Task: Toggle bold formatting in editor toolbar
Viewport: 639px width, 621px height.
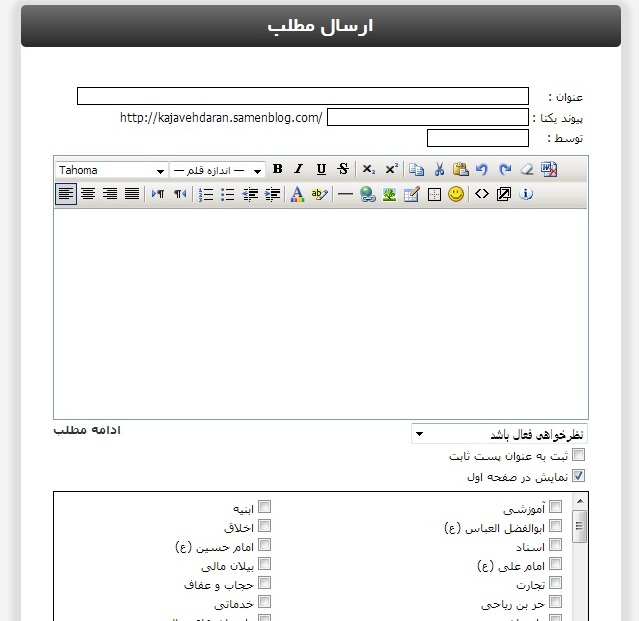Action: tap(278, 169)
